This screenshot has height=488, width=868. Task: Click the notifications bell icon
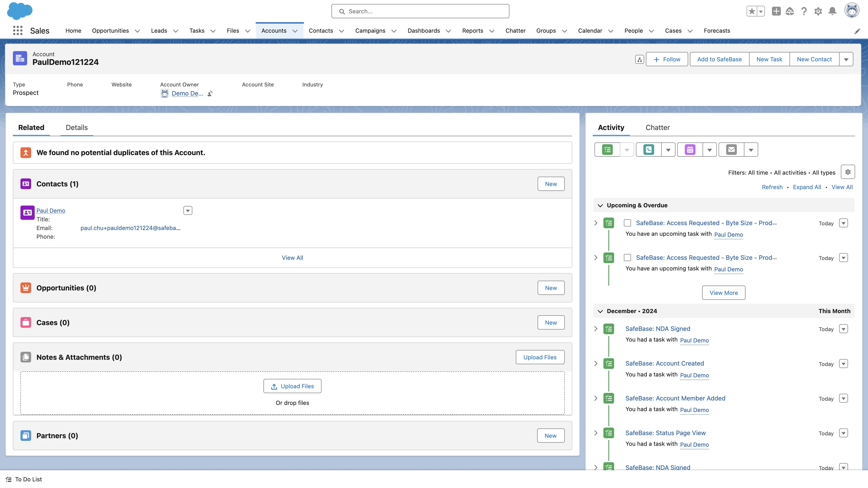(832, 11)
